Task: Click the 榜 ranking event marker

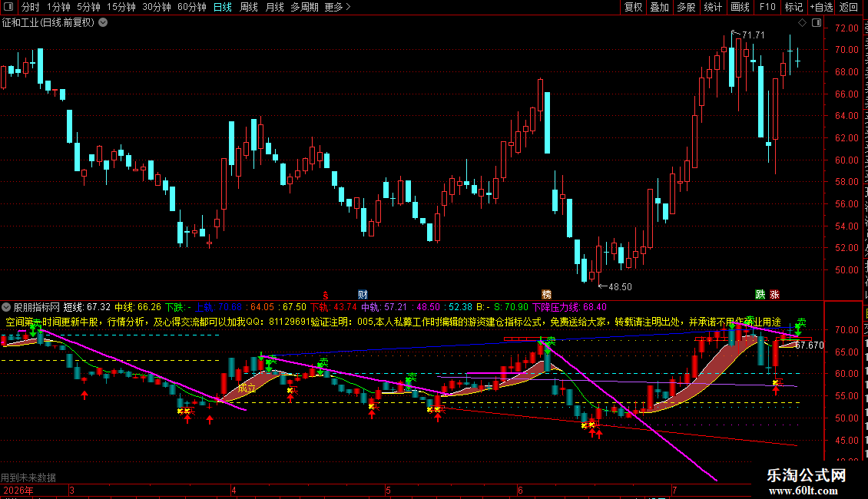Action: [546, 294]
